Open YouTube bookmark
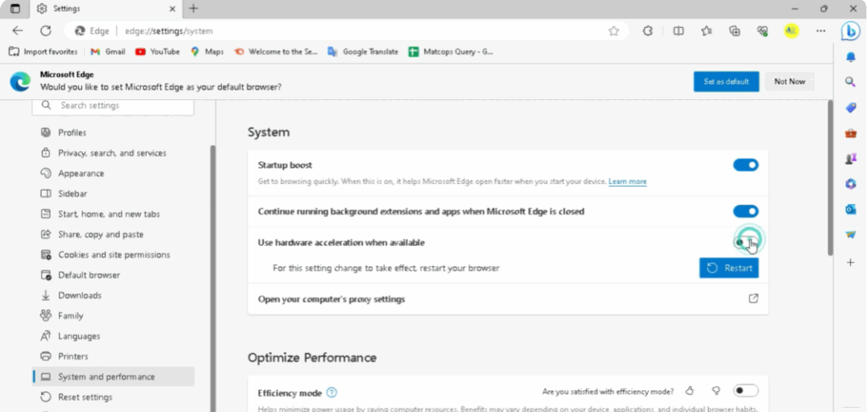The height and width of the screenshot is (412, 868). tap(158, 52)
